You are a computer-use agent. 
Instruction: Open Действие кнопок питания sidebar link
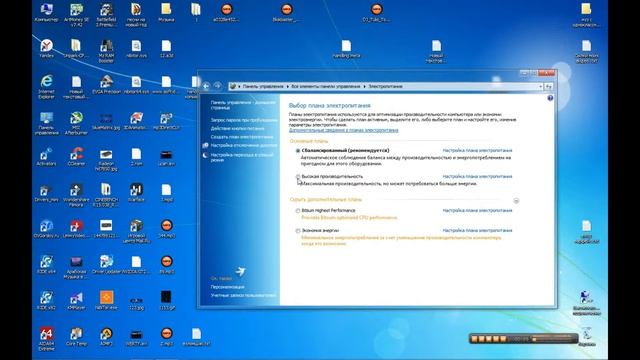(237, 129)
